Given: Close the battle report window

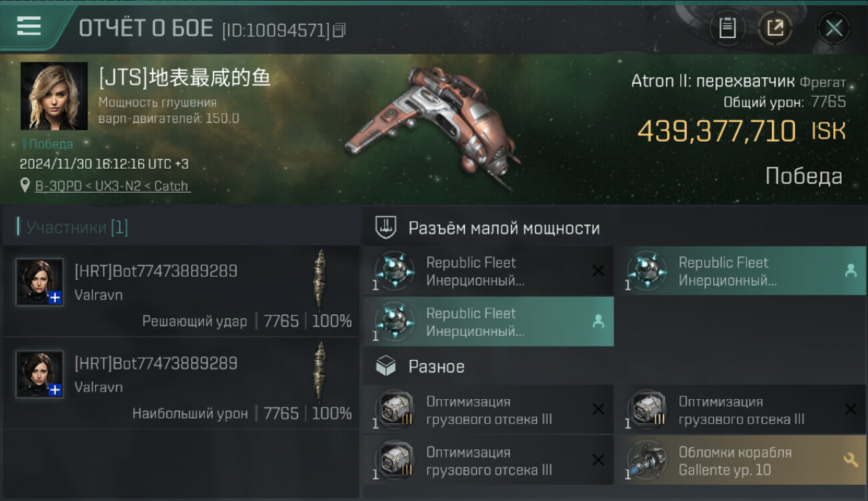Looking at the screenshot, I should tap(834, 28).
